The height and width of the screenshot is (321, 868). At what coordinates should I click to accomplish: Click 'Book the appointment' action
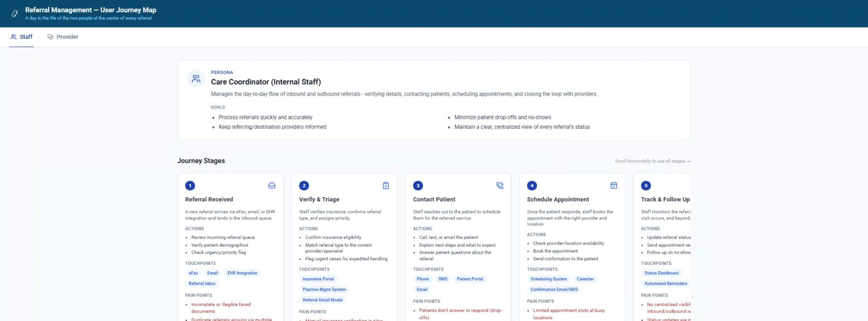click(555, 251)
